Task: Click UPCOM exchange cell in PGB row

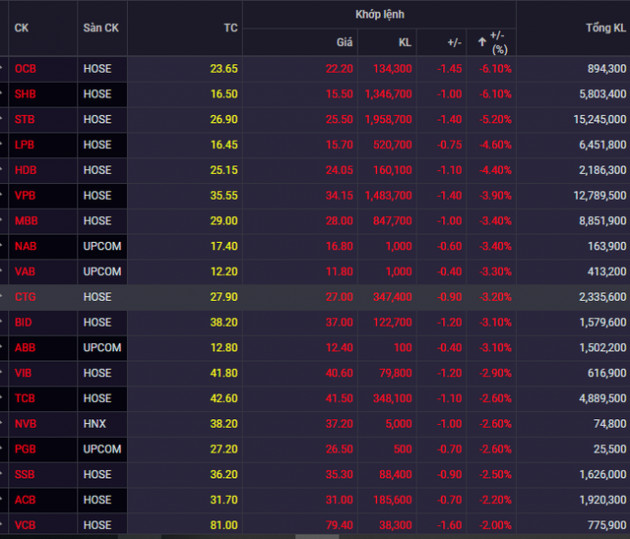Action: click(x=102, y=449)
